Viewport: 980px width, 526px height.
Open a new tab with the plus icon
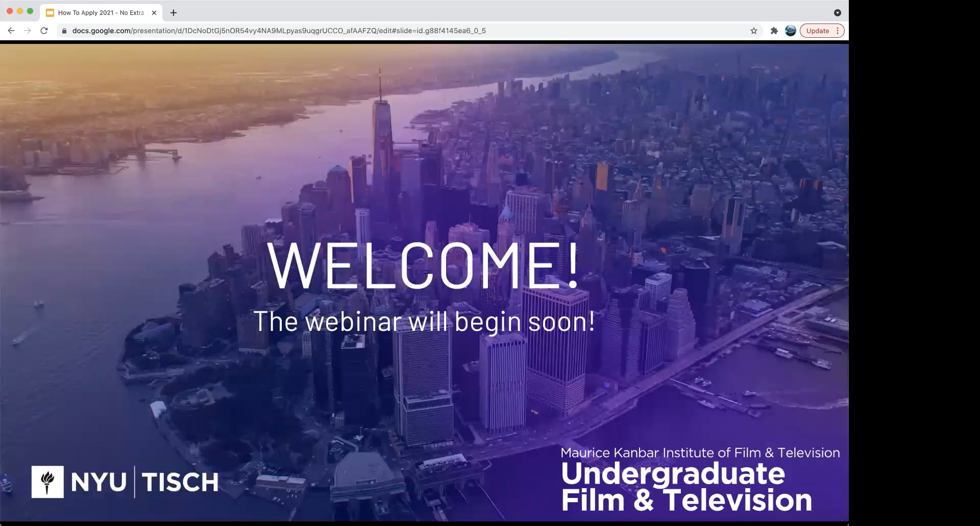pyautogui.click(x=174, y=13)
